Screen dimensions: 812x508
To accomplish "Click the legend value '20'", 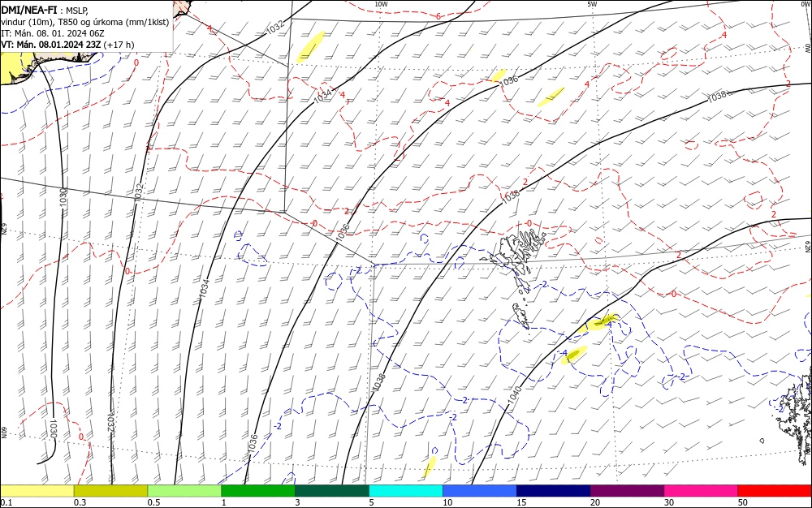I will pyautogui.click(x=595, y=502).
